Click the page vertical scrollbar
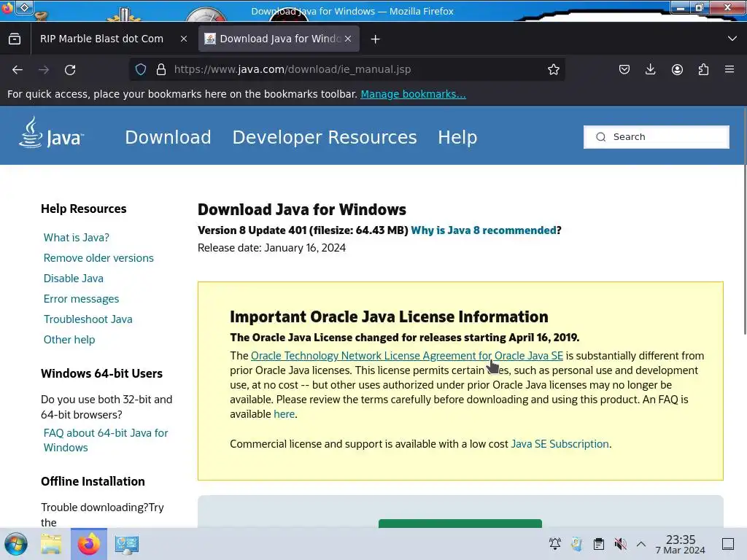This screenshot has height=560, width=747. [x=744, y=221]
